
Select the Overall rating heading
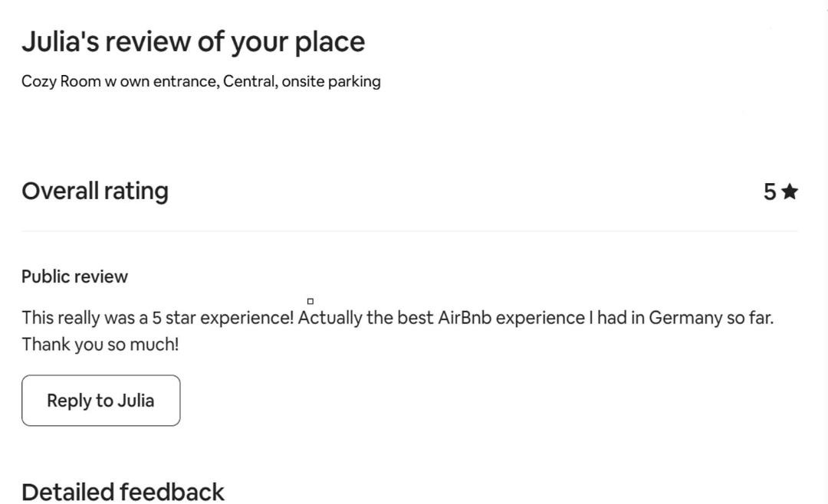tap(95, 191)
